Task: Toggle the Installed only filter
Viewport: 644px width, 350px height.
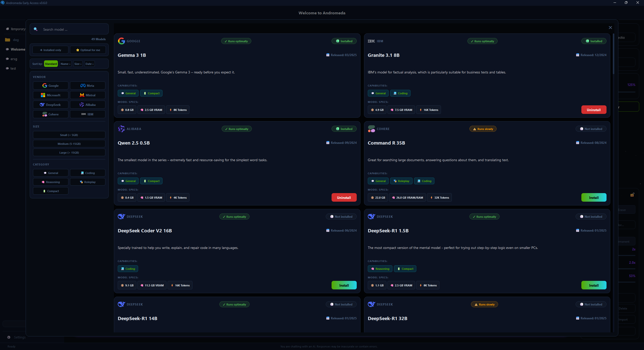Action: (x=50, y=50)
